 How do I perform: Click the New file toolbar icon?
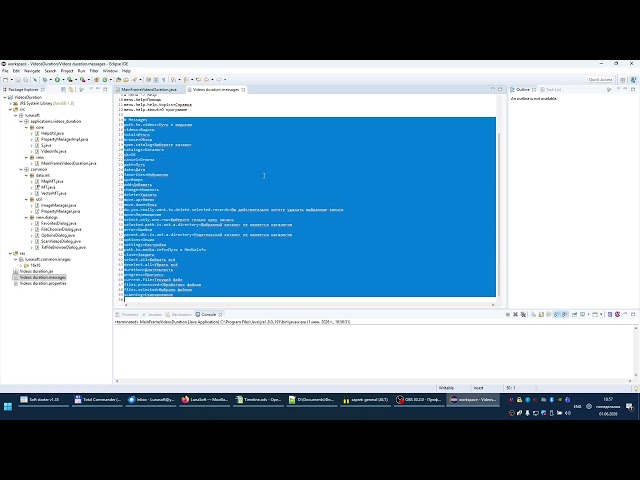pyautogui.click(x=5, y=80)
